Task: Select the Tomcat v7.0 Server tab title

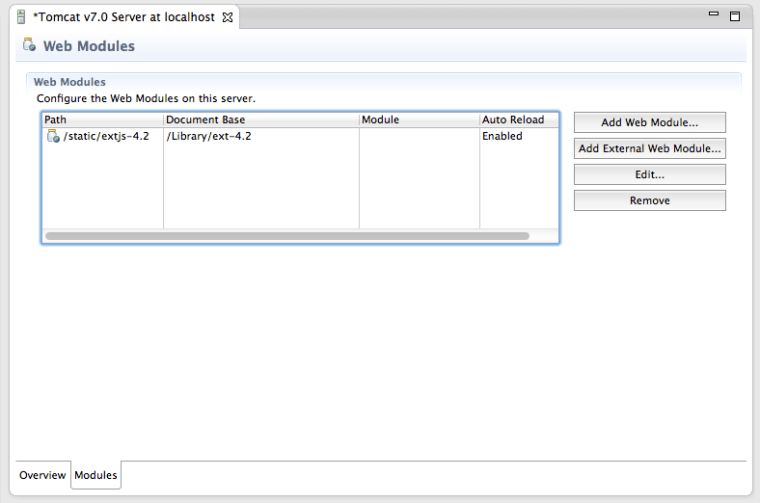Action: coord(124,18)
